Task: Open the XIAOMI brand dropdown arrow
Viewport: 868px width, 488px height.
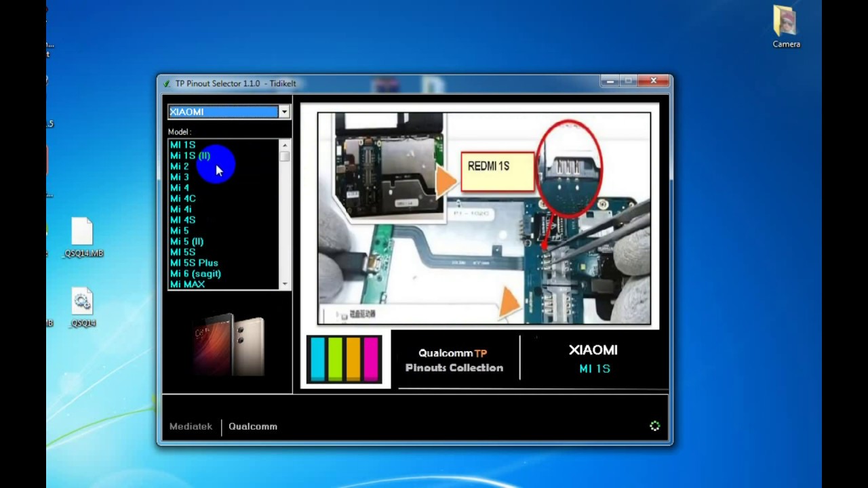Action: tap(284, 112)
